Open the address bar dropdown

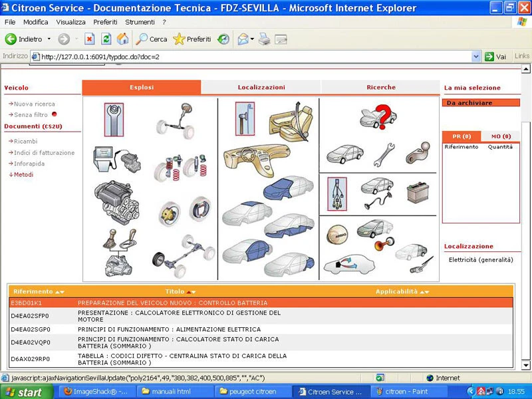click(474, 57)
